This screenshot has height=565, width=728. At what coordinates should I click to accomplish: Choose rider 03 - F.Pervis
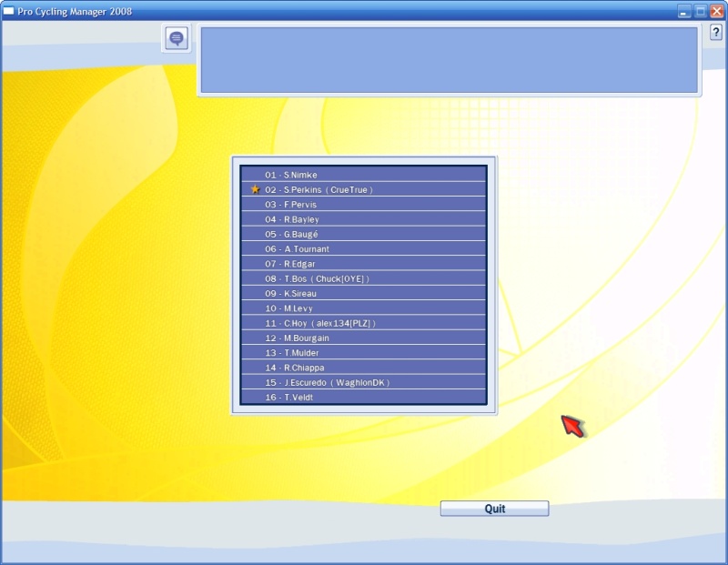pos(364,205)
